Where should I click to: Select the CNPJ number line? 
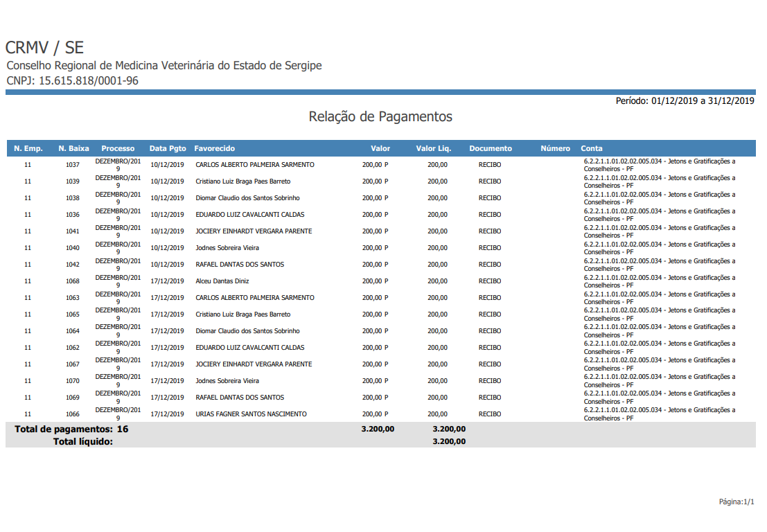pyautogui.click(x=72, y=81)
